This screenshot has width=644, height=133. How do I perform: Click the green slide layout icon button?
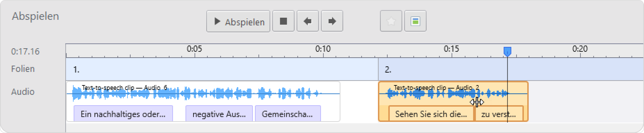[415, 21]
